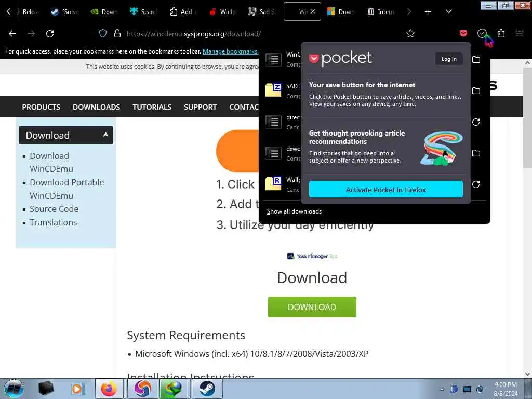Click the Task Manager Tab ad logo
The height and width of the screenshot is (399, 532).
[312, 256]
